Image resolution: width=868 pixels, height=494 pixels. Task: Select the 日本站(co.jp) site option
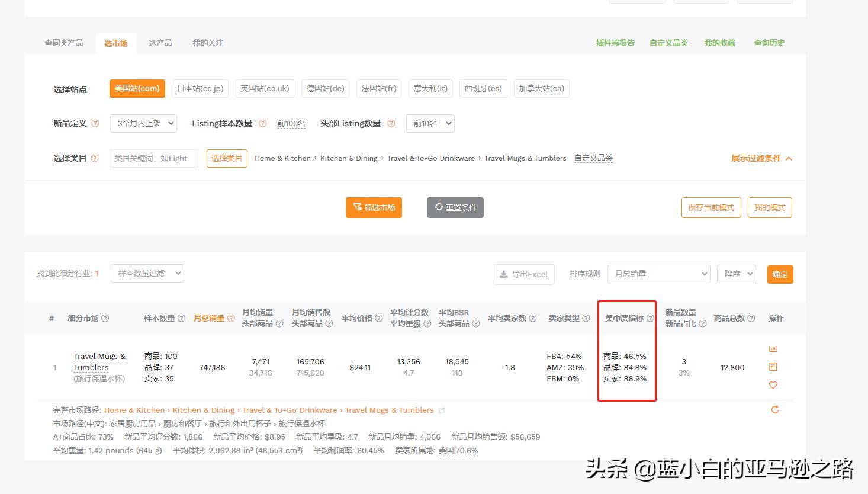tap(200, 88)
